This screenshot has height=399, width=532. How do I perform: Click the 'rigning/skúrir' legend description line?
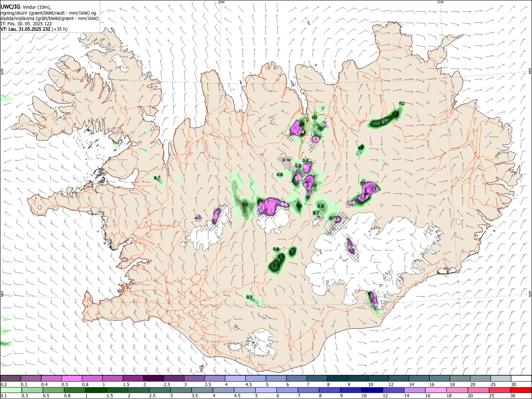click(48, 13)
